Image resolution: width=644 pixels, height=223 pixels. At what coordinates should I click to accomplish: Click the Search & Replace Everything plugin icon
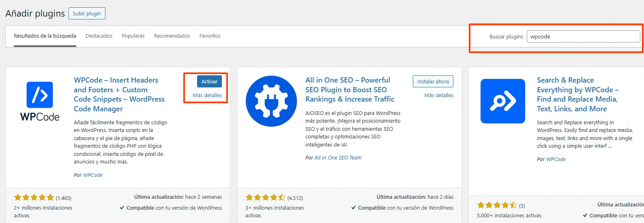point(502,101)
